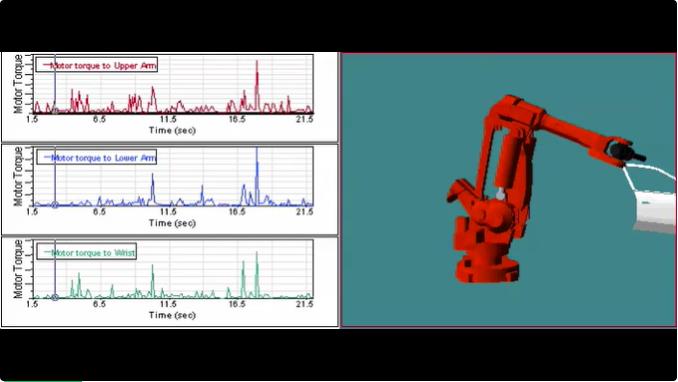
Task: Select the Motor torque to Wrist legend
Action: 86,252
